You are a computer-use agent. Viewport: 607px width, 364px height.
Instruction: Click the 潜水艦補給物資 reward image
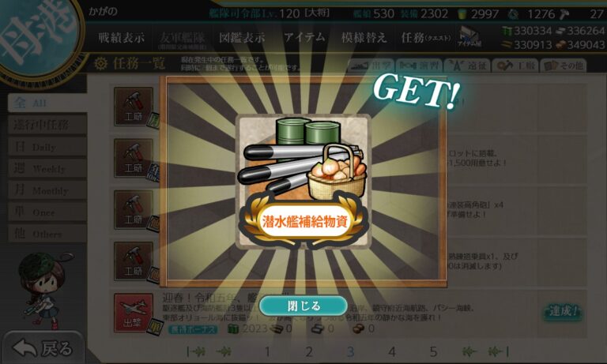(x=303, y=182)
